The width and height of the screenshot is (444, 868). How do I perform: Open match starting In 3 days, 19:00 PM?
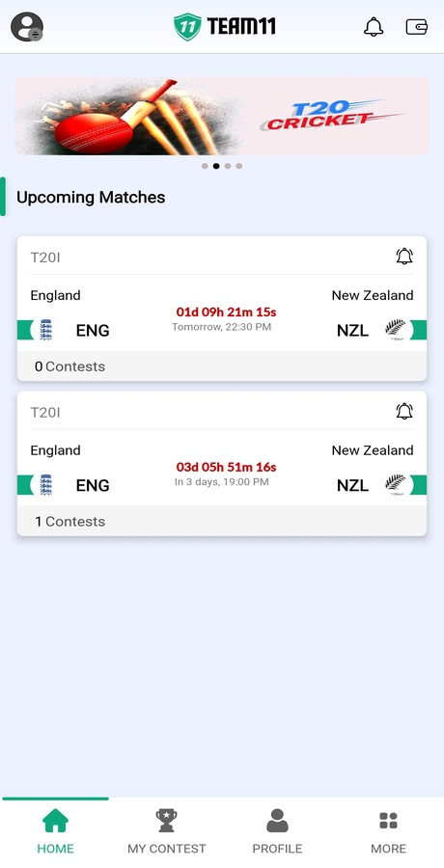[x=222, y=463]
